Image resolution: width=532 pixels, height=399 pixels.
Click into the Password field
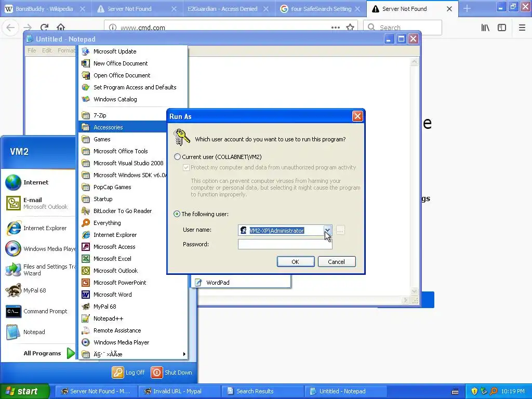tap(285, 244)
